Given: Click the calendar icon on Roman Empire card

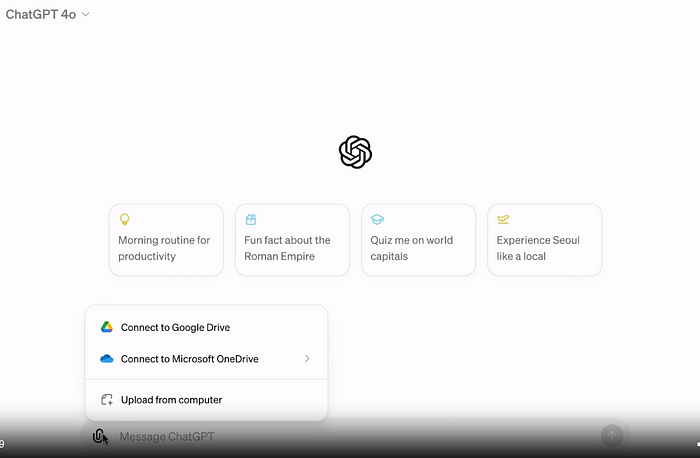Looking at the screenshot, I should (251, 219).
